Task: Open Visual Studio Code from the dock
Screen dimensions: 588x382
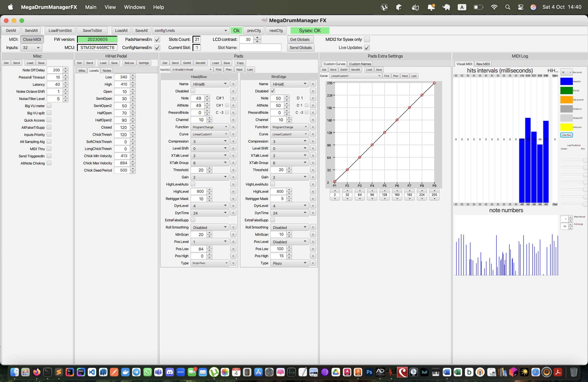Action: (x=92, y=372)
